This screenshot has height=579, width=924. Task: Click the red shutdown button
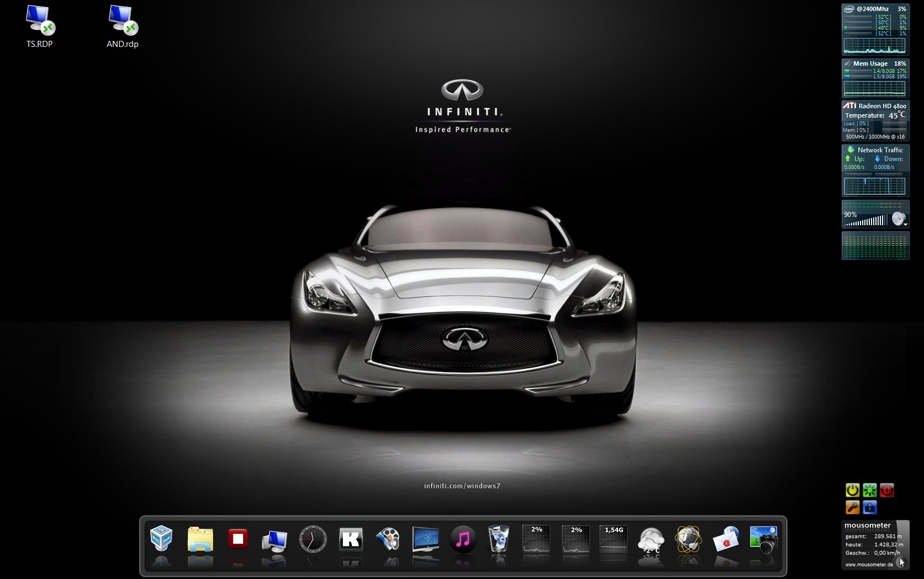[x=887, y=490]
